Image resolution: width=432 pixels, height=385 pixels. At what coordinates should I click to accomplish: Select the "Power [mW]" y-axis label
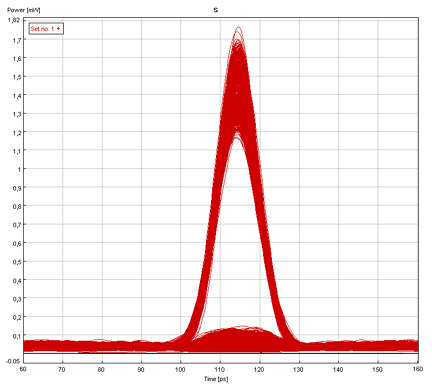click(x=24, y=10)
